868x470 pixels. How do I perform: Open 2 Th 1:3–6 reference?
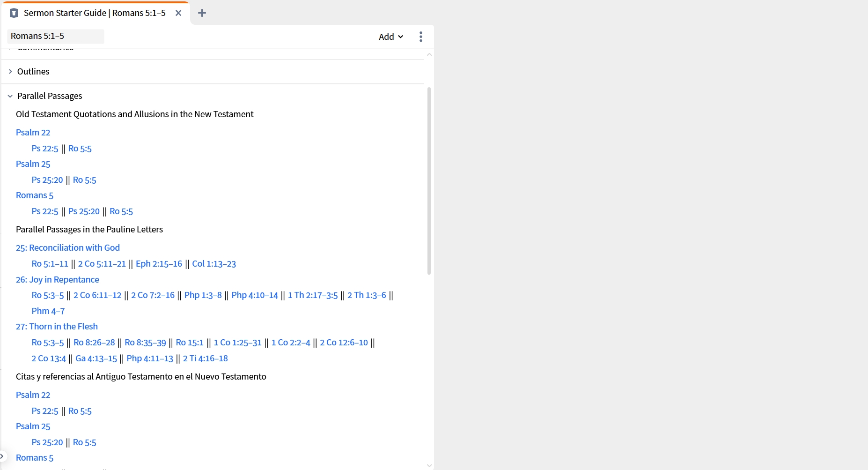click(x=367, y=295)
